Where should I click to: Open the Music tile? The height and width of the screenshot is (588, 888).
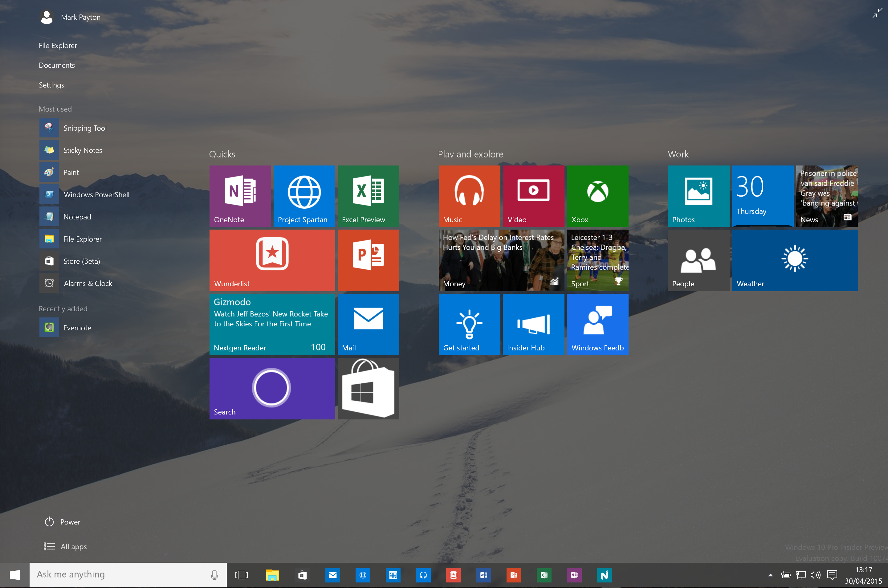click(469, 196)
